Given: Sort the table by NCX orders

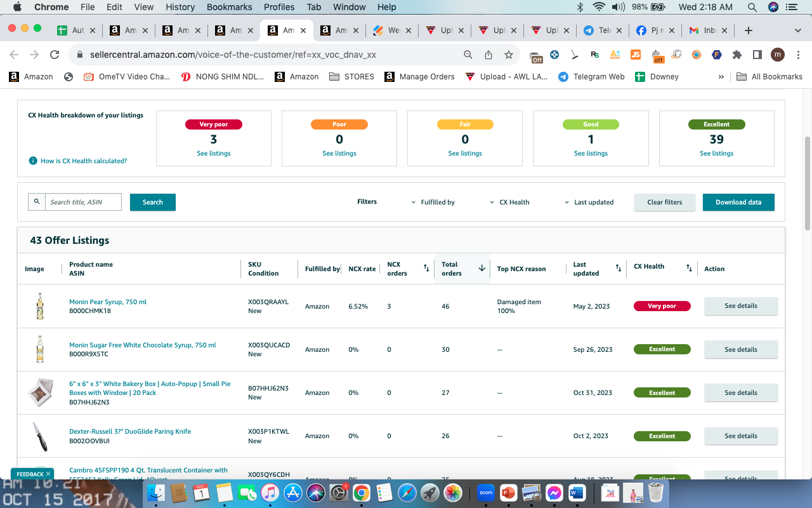Looking at the screenshot, I should [426, 269].
